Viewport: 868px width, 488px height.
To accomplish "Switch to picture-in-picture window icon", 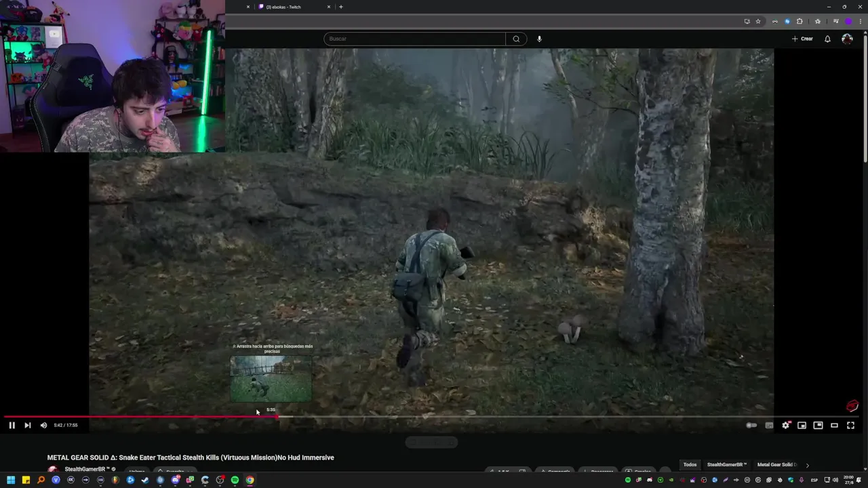I will point(818,425).
